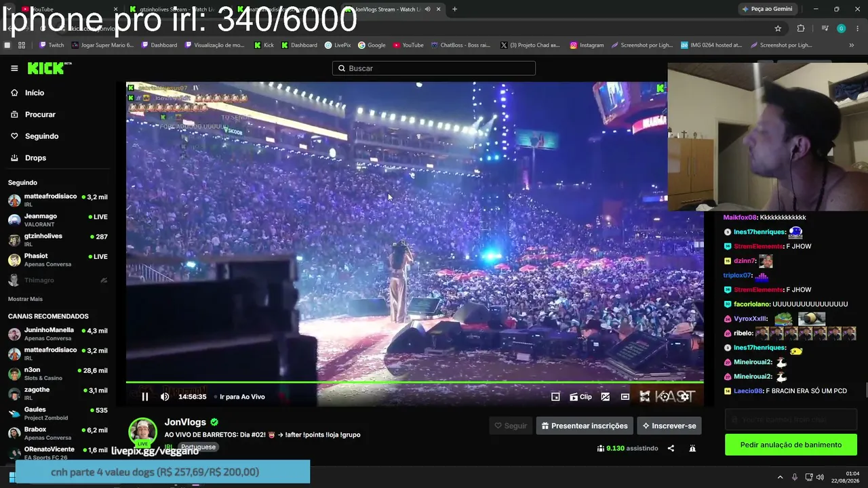Open recommended channel ORenatoVicente

pyautogui.click(x=58, y=453)
